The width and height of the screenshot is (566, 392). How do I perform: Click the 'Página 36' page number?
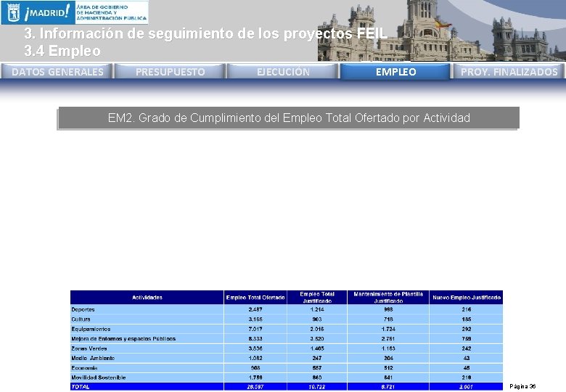[522, 386]
